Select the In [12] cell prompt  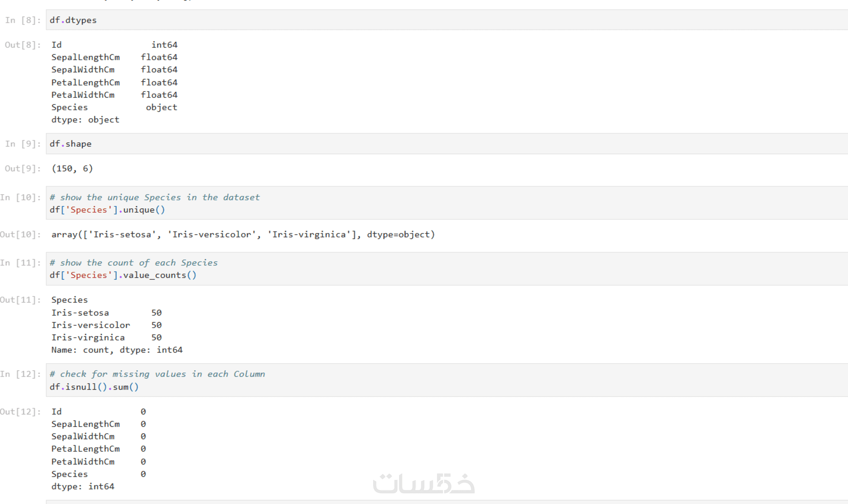(20, 374)
